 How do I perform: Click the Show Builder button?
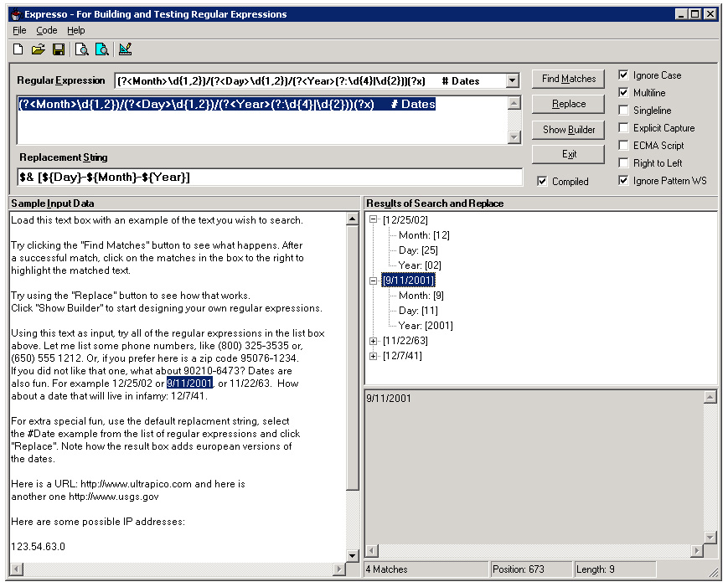568,130
